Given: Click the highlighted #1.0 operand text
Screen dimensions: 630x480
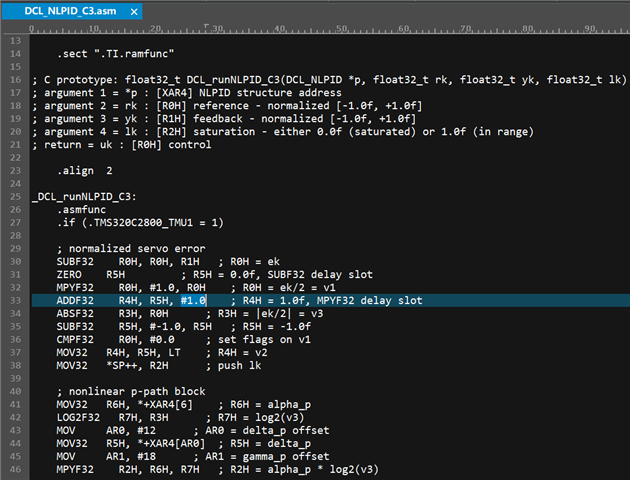Looking at the screenshot, I should (193, 300).
